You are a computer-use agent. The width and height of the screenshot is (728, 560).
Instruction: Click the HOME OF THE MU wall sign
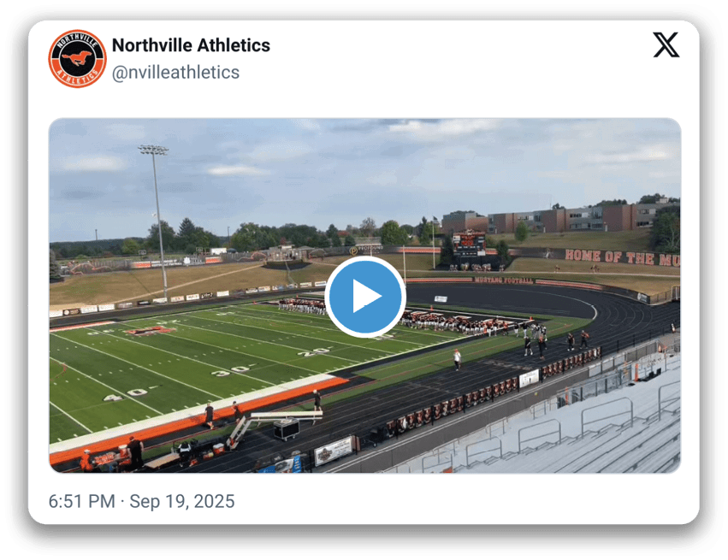(622, 257)
